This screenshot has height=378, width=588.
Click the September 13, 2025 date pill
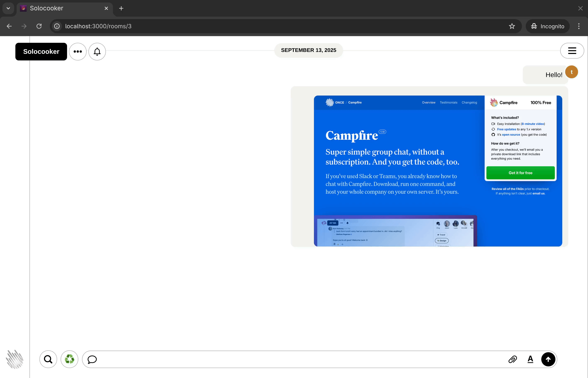pos(308,50)
